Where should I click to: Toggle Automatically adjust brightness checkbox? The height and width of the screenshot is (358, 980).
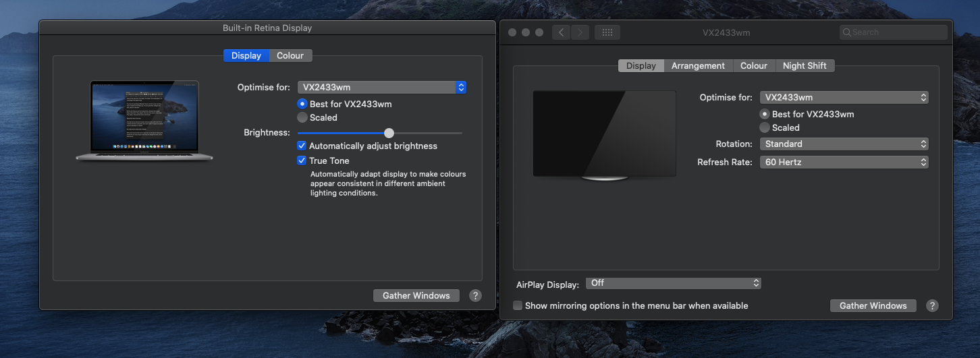click(302, 146)
